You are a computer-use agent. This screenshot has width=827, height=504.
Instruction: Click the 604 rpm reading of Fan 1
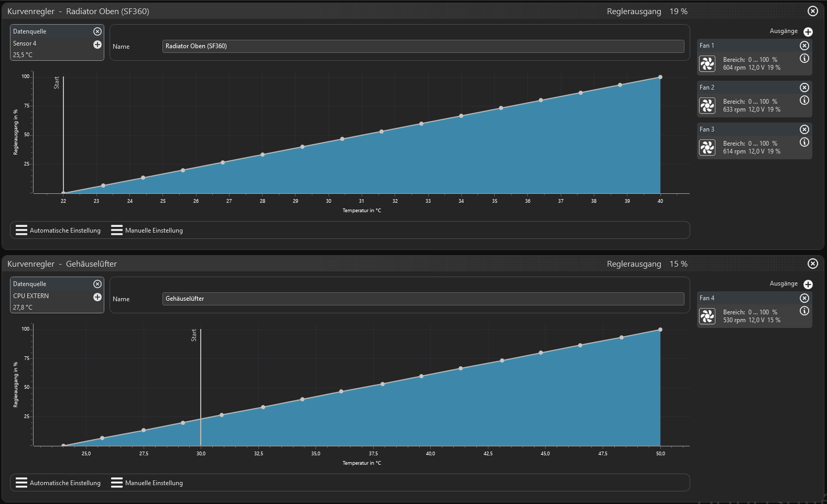pos(734,68)
